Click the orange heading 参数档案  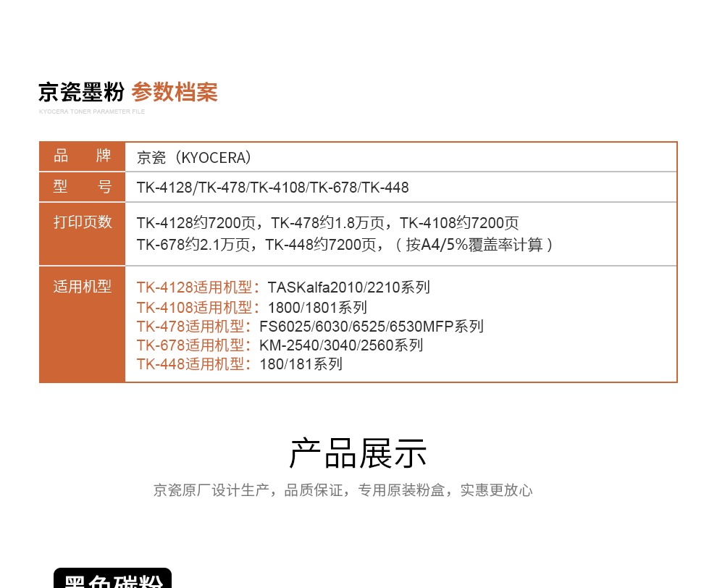click(x=175, y=93)
